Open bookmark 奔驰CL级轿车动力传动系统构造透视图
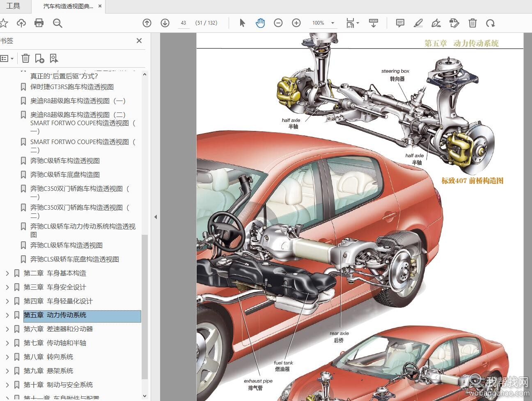The height and width of the screenshot is (401, 532). pyautogui.click(x=83, y=230)
